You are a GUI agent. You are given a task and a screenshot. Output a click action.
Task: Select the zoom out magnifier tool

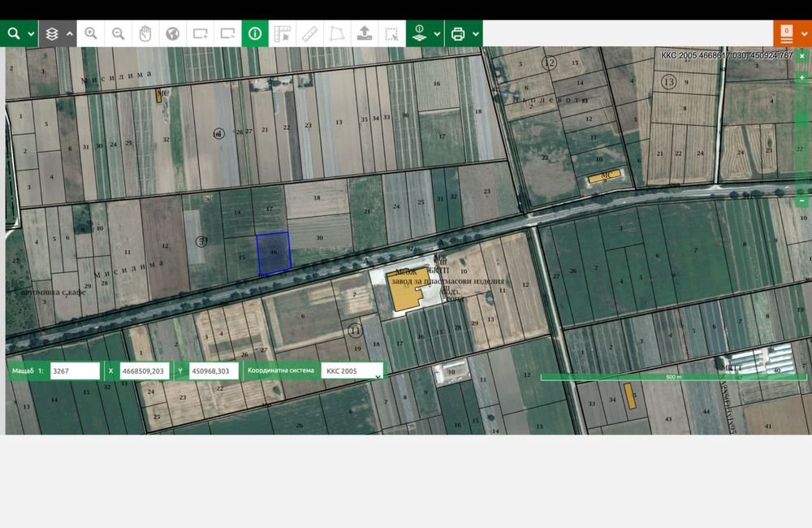tap(118, 33)
